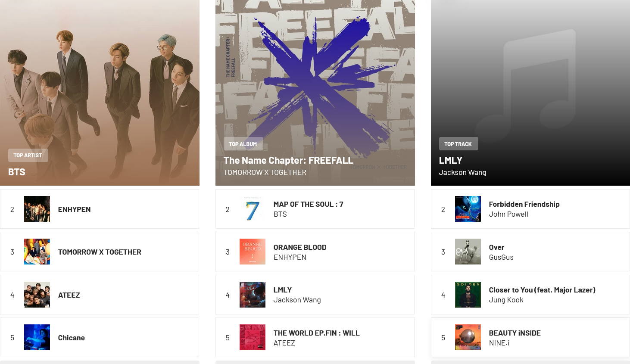
Task: Open the BEAUTY iNSIDE track artwork
Action: click(468, 337)
